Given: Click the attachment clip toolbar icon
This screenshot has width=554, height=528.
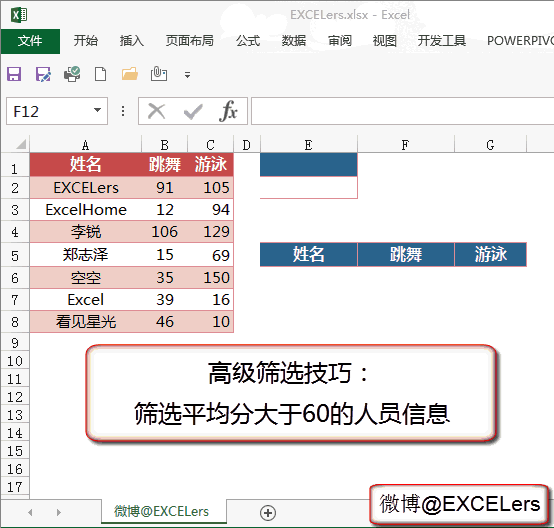Looking at the screenshot, I should click(159, 74).
